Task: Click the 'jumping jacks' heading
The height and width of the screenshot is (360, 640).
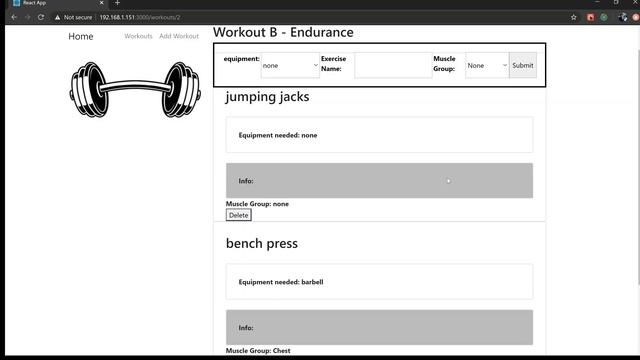Action: click(x=267, y=97)
